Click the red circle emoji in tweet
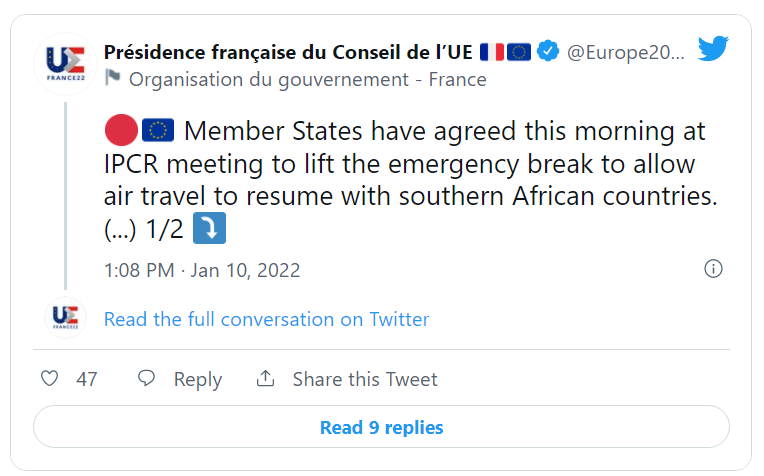 [119, 131]
